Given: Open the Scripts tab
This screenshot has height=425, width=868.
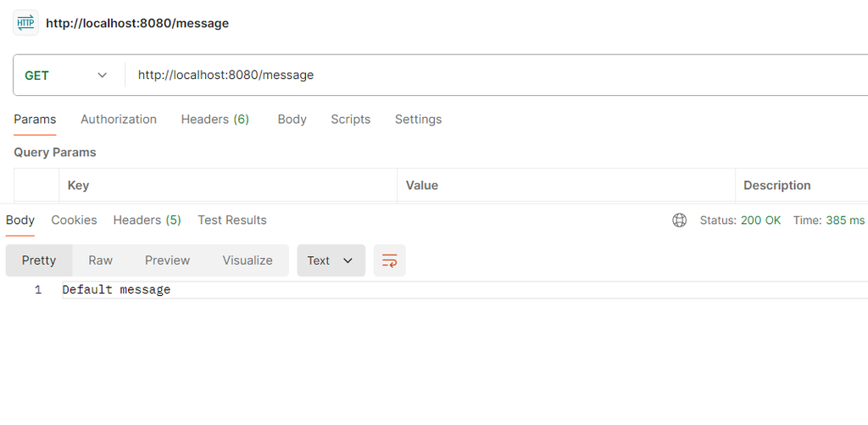Looking at the screenshot, I should [x=350, y=119].
